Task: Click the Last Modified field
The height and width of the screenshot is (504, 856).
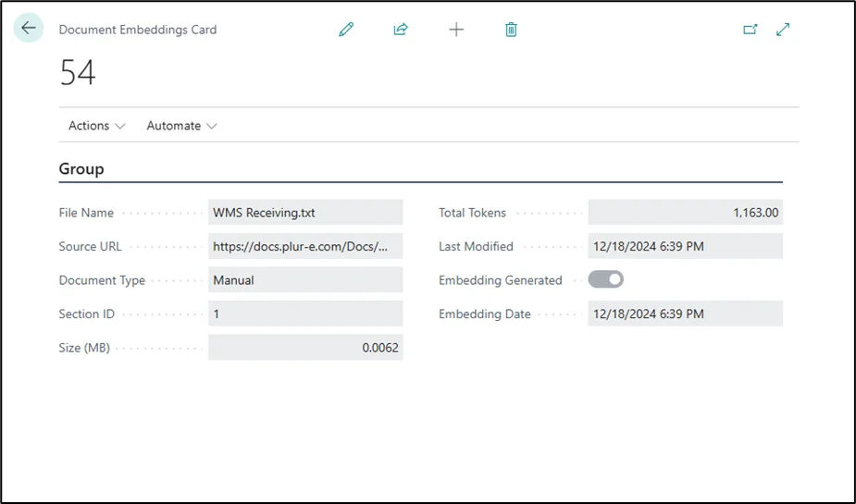Action: pyautogui.click(x=685, y=246)
